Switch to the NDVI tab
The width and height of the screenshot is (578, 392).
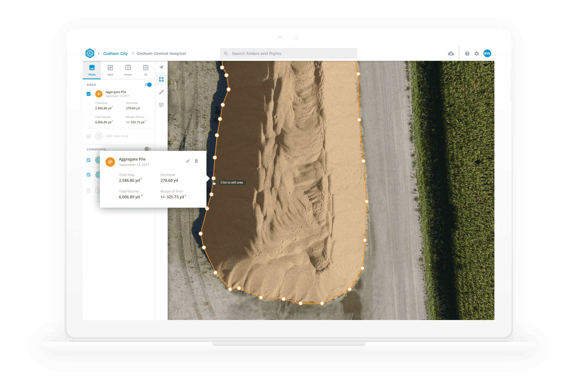110,70
